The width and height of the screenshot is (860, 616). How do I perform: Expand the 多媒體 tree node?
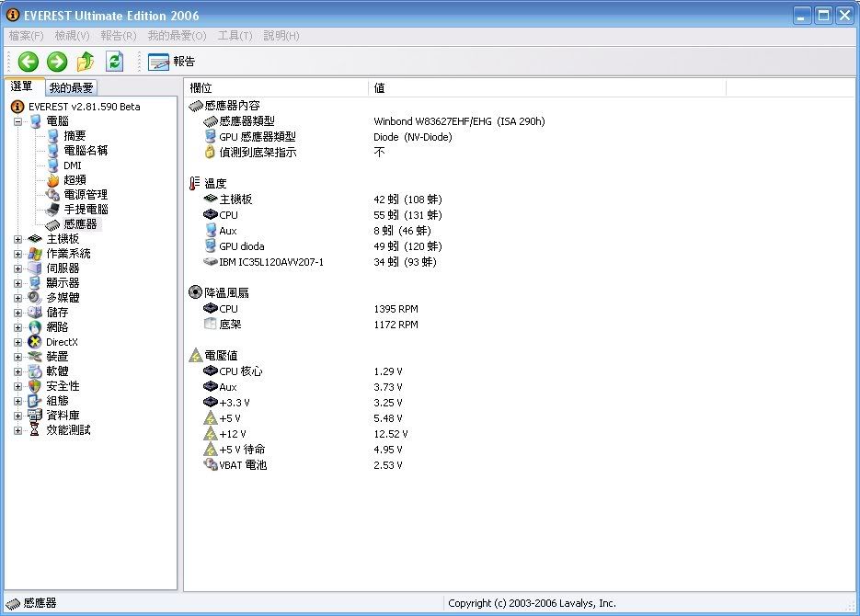[17, 298]
